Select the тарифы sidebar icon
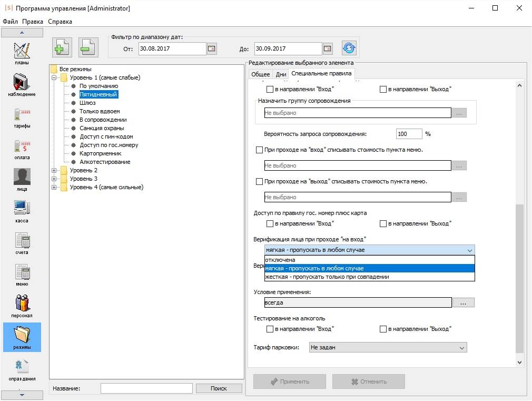This screenshot has height=401, width=532. [22, 115]
